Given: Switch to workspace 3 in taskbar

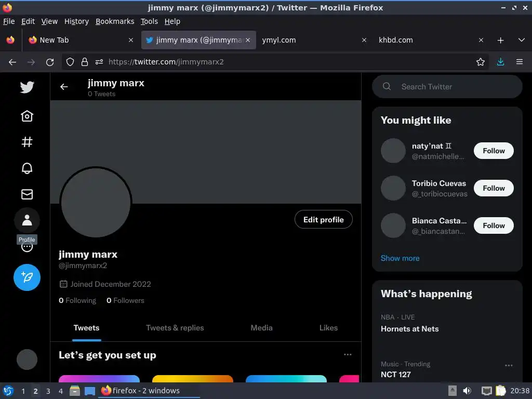Looking at the screenshot, I should pos(48,391).
